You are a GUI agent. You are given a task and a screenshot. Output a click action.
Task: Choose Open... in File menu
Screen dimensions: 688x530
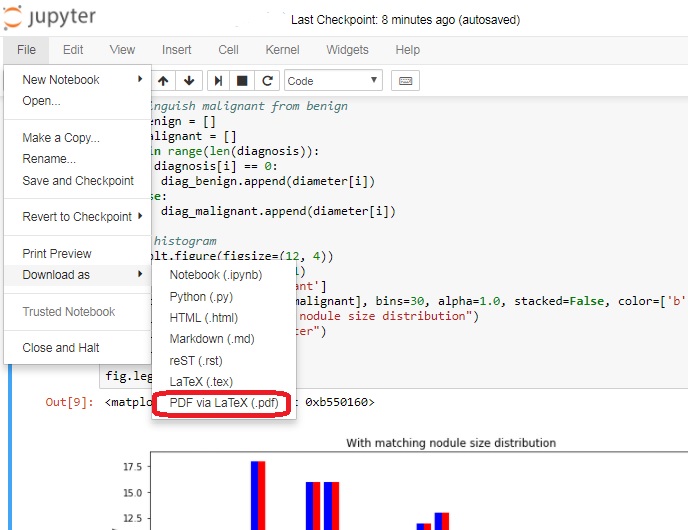coord(77,100)
